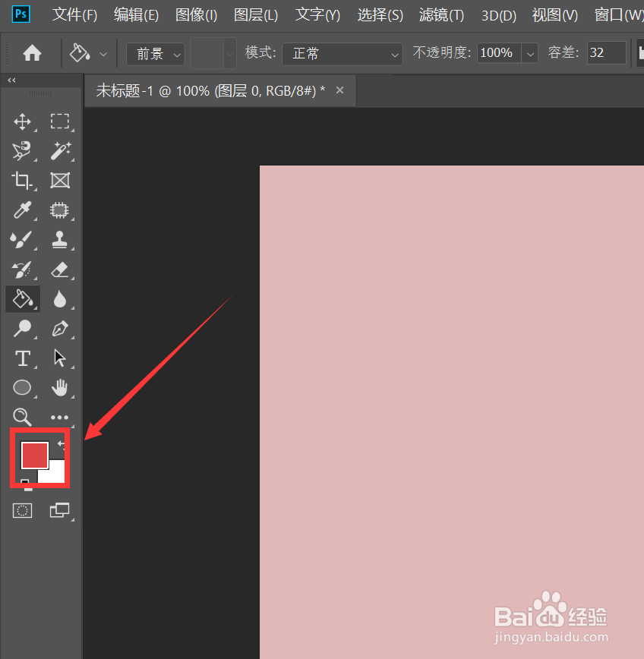Open the 编辑(E) menu

coord(136,15)
